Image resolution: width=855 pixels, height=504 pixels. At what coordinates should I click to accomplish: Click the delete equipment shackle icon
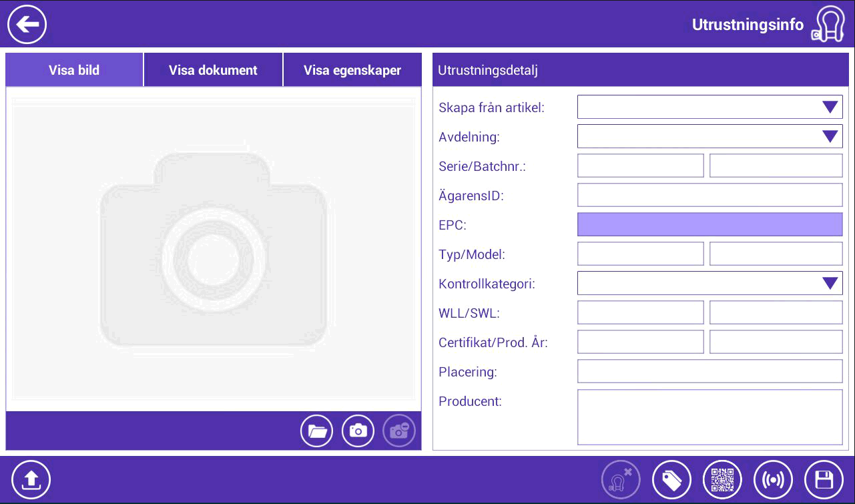[x=621, y=479]
